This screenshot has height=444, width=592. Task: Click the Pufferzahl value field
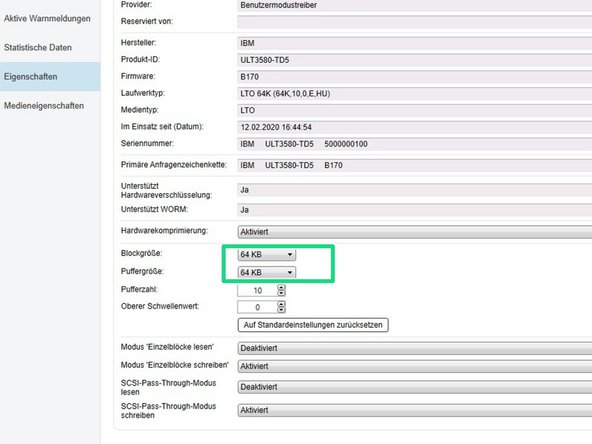click(257, 290)
